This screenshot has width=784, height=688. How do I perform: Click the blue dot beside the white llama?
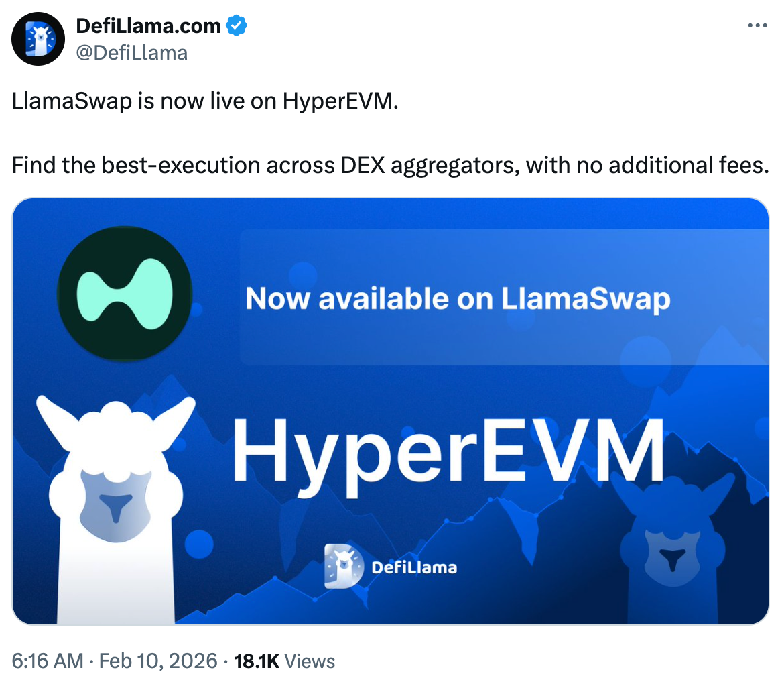coord(199,544)
